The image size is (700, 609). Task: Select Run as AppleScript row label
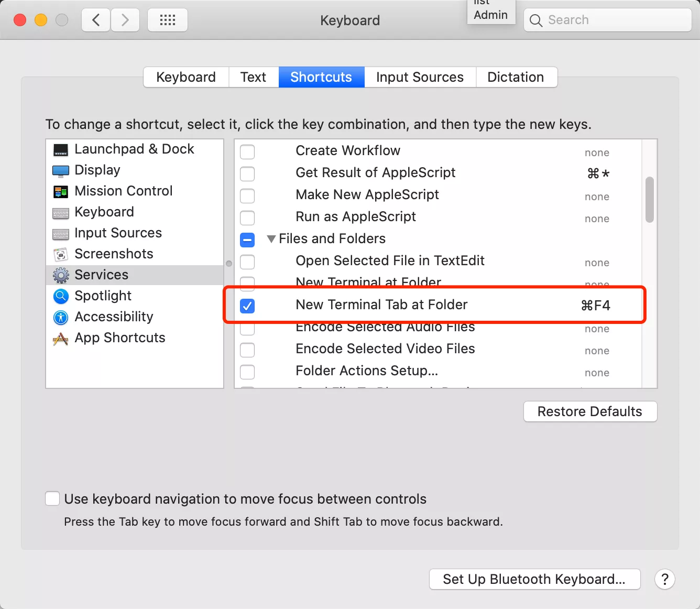coord(356,217)
